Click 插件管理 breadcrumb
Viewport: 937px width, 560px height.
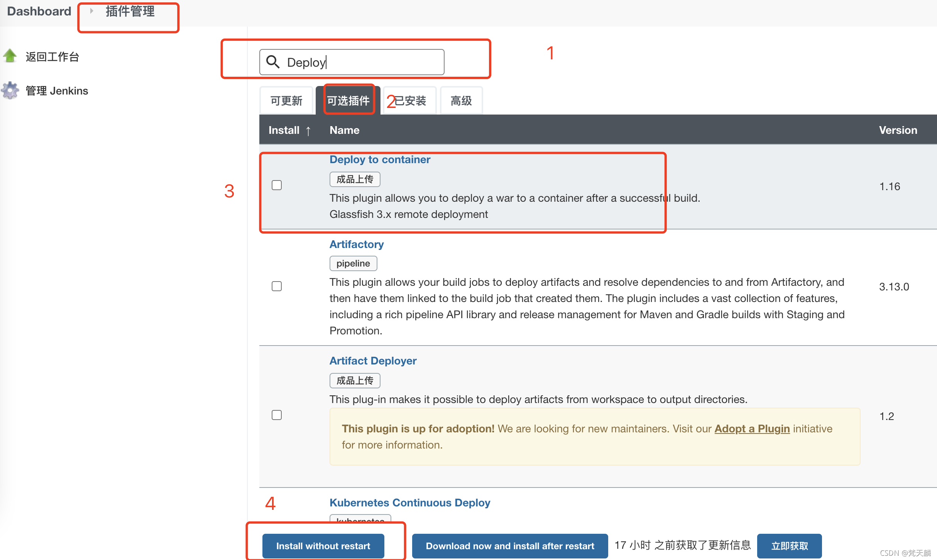click(x=130, y=11)
